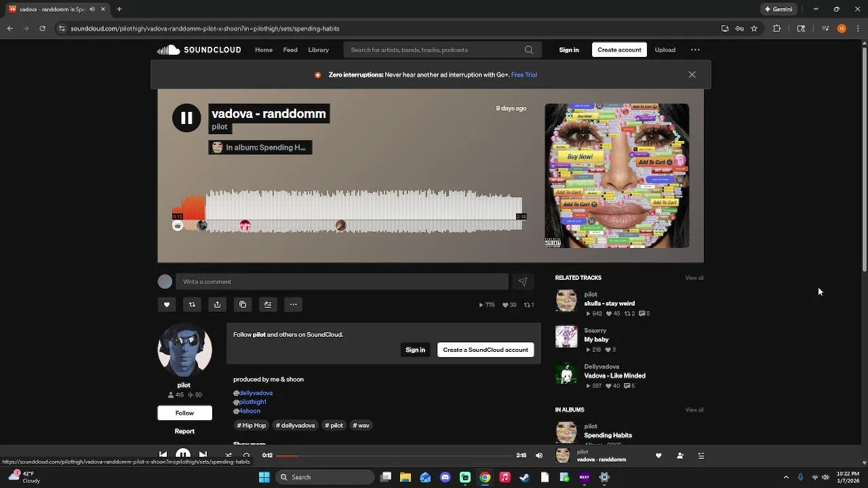The image size is (868, 488).
Task: Open related track Vadova - Like Minded
Action: 614,375
